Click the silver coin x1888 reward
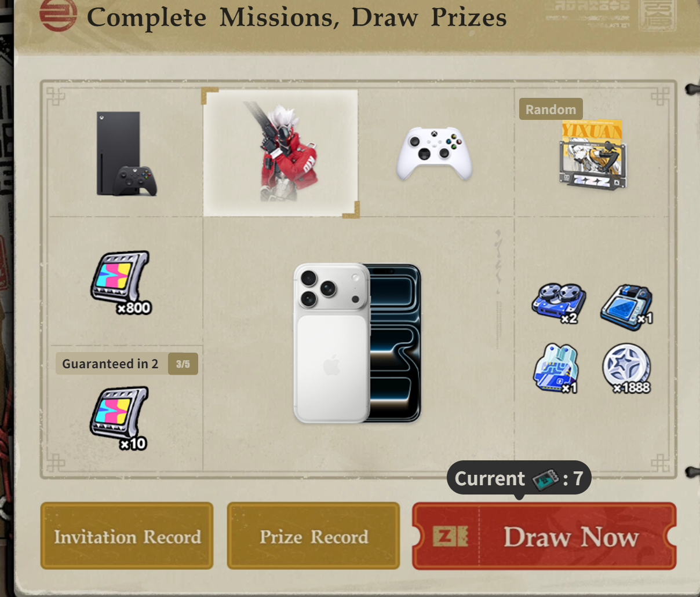The height and width of the screenshot is (597, 700). coord(627,368)
